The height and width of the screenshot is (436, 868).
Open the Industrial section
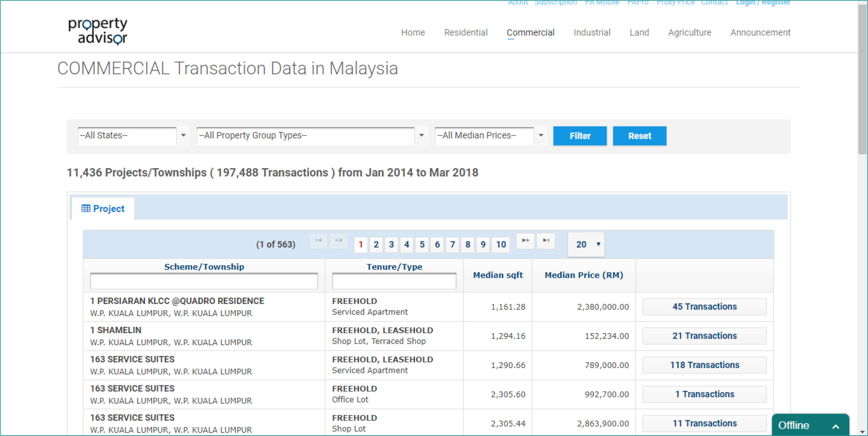[592, 33]
